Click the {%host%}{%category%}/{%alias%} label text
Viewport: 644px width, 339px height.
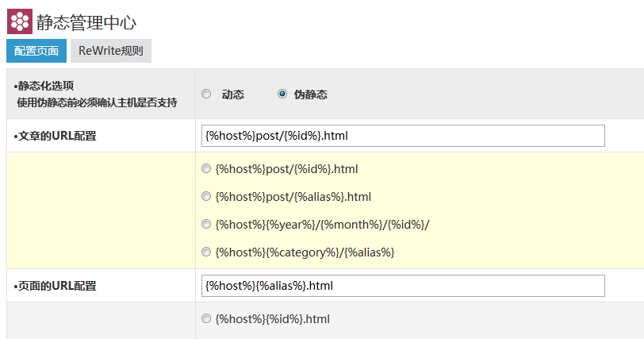click(x=305, y=252)
